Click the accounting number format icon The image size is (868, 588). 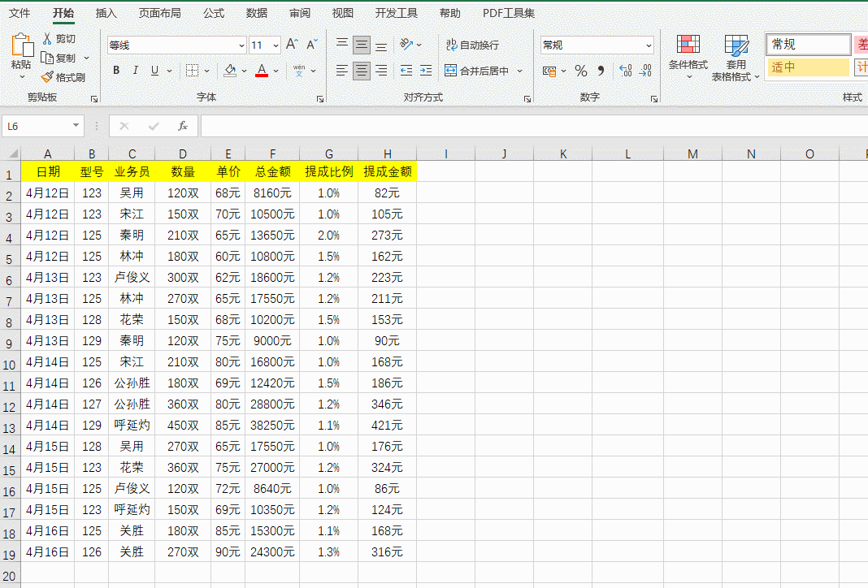coord(549,71)
